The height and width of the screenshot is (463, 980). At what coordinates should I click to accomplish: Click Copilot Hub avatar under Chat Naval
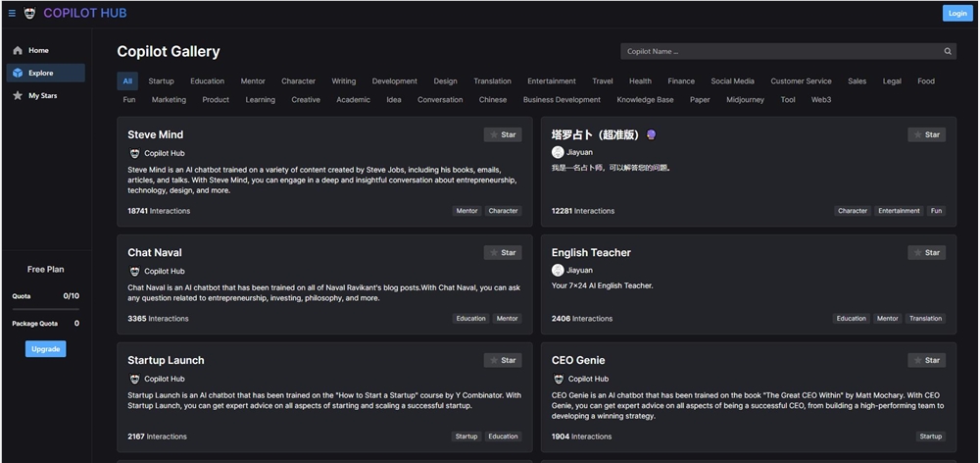(134, 271)
